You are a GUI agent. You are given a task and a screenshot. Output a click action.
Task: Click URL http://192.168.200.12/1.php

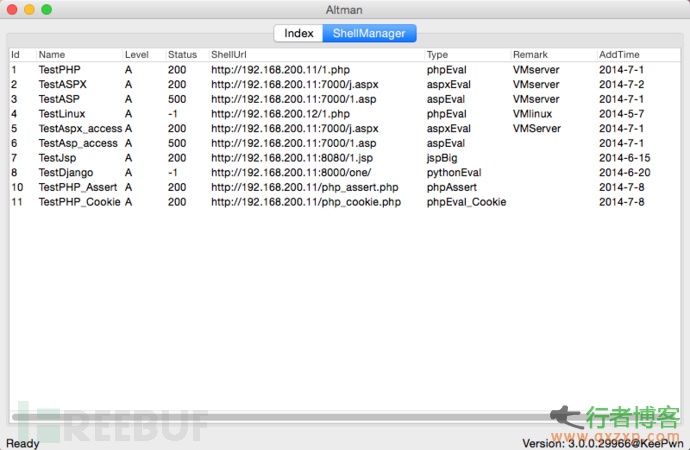(x=280, y=113)
